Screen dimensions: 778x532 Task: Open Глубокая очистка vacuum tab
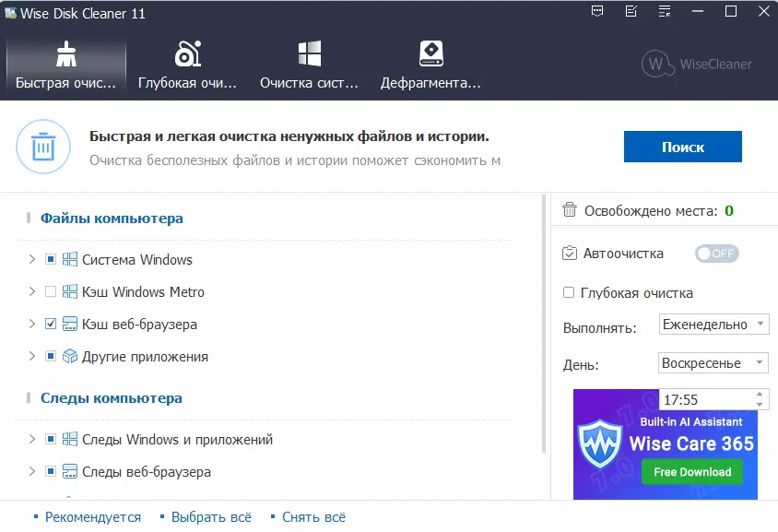tap(188, 64)
